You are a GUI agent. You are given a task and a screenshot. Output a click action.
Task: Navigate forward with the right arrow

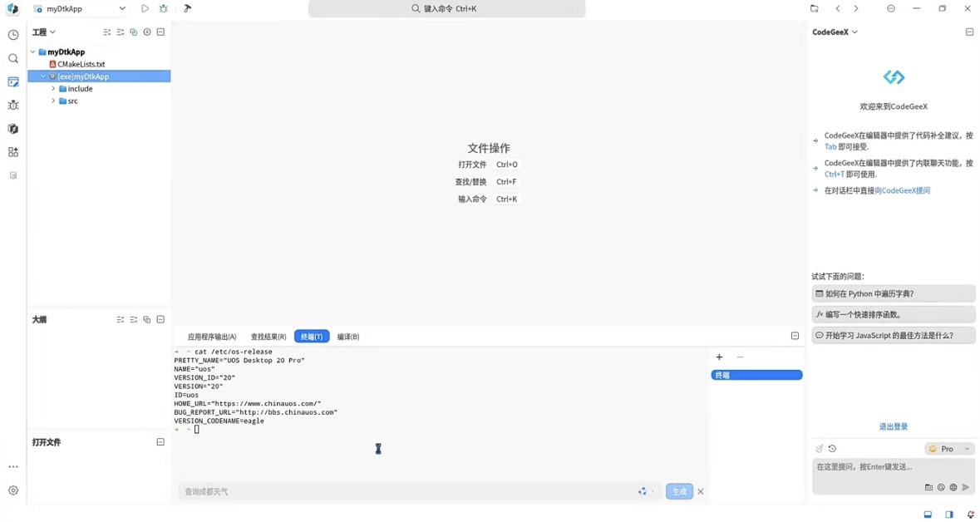(x=856, y=9)
